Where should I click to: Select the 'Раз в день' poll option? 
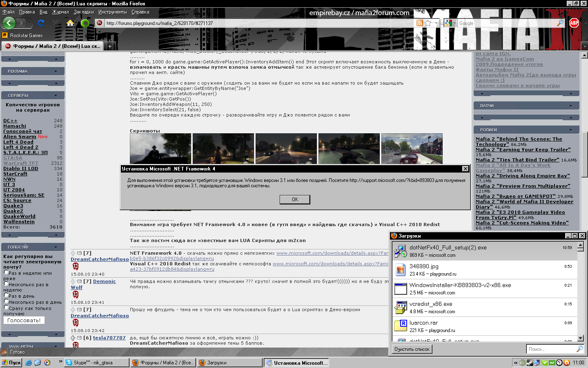coord(6,295)
